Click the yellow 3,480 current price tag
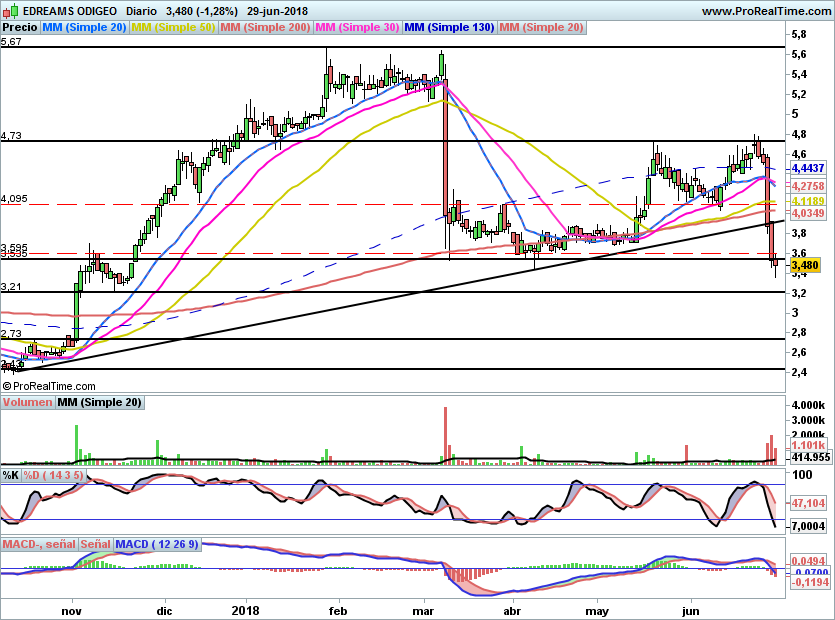The height and width of the screenshot is (620, 835). 805,265
